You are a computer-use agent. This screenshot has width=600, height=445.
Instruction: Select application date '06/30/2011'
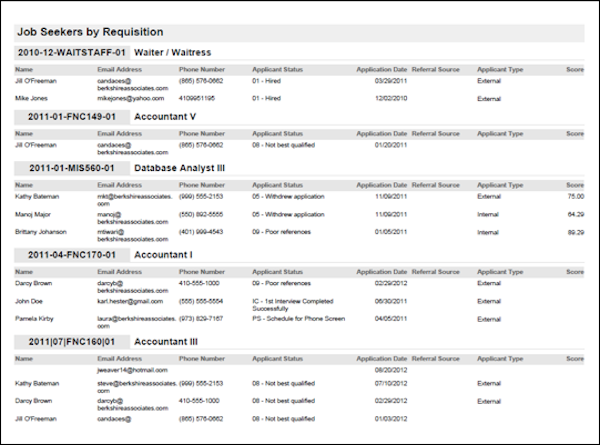(x=391, y=302)
